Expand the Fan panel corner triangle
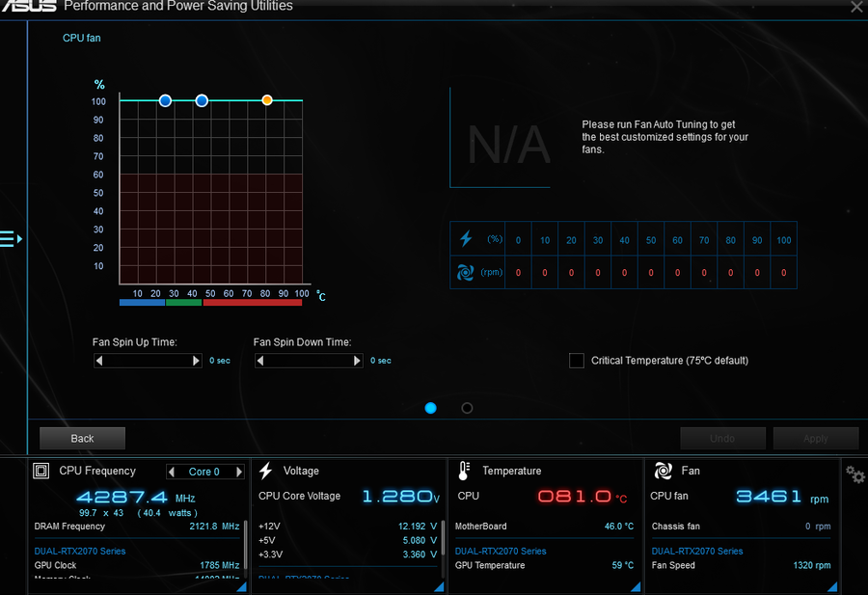The width and height of the screenshot is (868, 595). [832, 587]
